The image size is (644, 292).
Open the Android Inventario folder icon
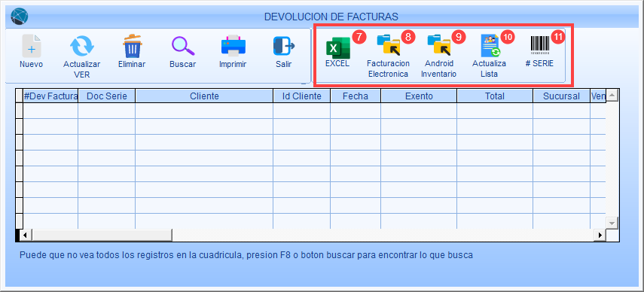(x=438, y=45)
